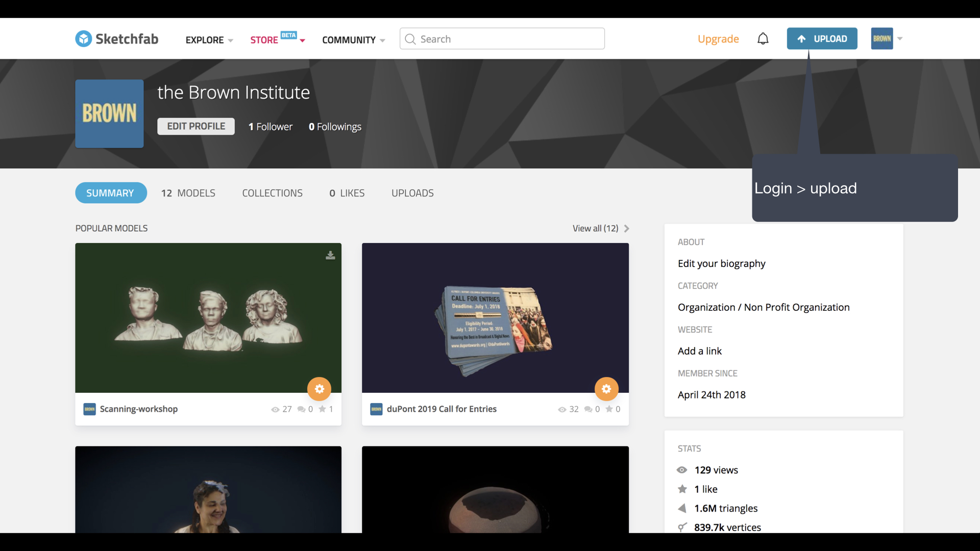This screenshot has width=980, height=551.
Task: Open the 0 Likes tab
Action: click(x=347, y=193)
